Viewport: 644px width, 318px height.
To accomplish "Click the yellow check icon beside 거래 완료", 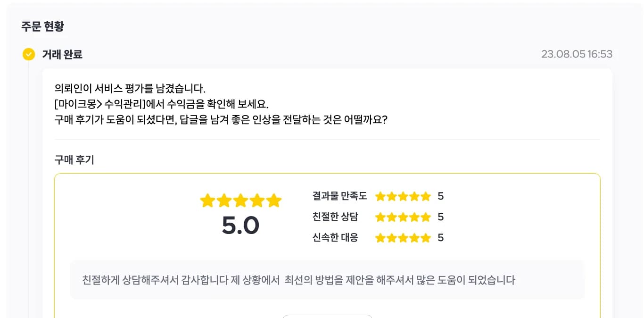I will [29, 54].
